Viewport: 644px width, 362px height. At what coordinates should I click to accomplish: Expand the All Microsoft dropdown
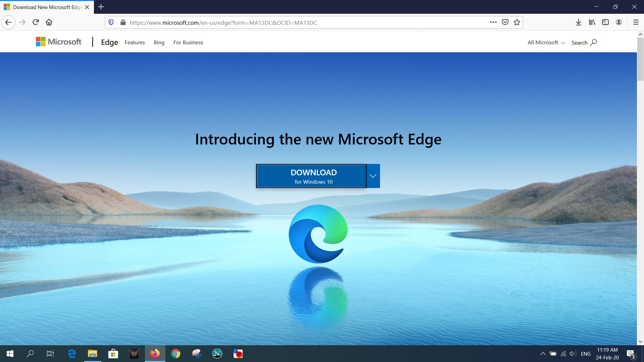(546, 43)
